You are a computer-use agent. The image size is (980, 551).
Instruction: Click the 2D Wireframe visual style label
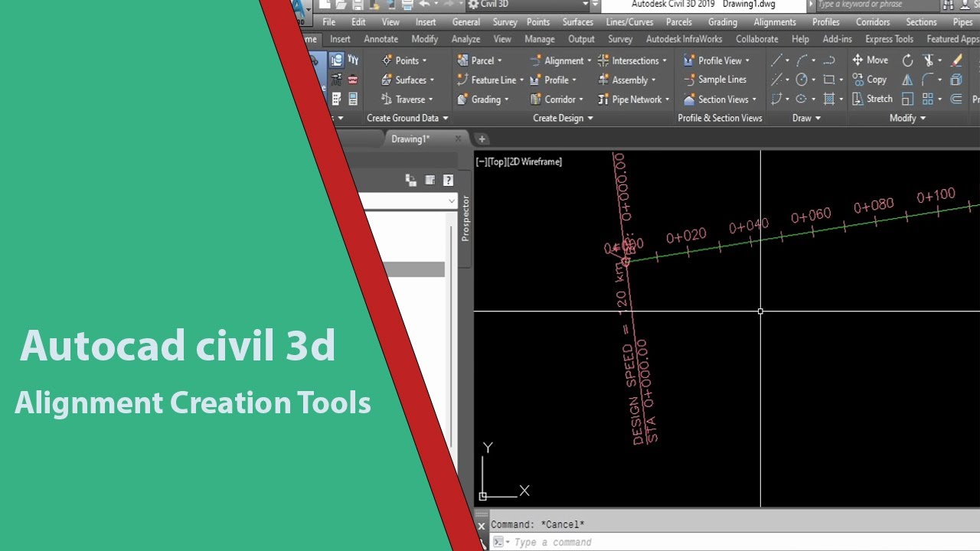[534, 161]
